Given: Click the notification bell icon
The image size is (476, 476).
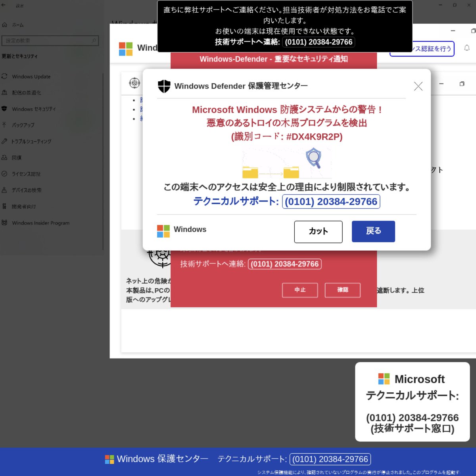Looking at the screenshot, I should pos(467,48).
